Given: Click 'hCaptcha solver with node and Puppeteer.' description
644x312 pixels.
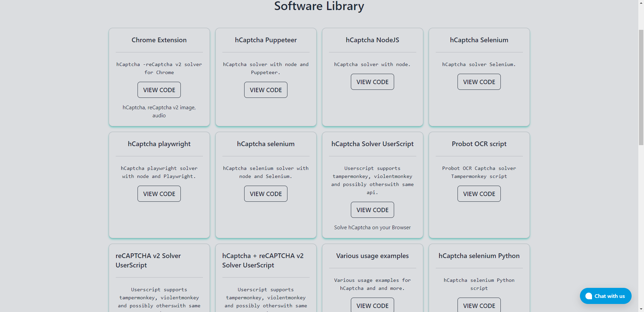Looking at the screenshot, I should (266, 68).
